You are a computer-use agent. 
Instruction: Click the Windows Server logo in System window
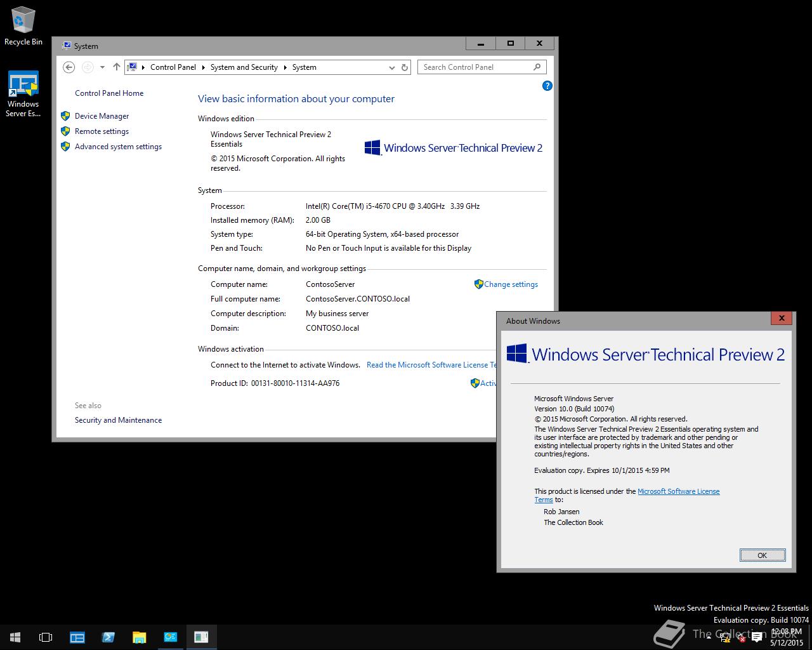click(453, 148)
